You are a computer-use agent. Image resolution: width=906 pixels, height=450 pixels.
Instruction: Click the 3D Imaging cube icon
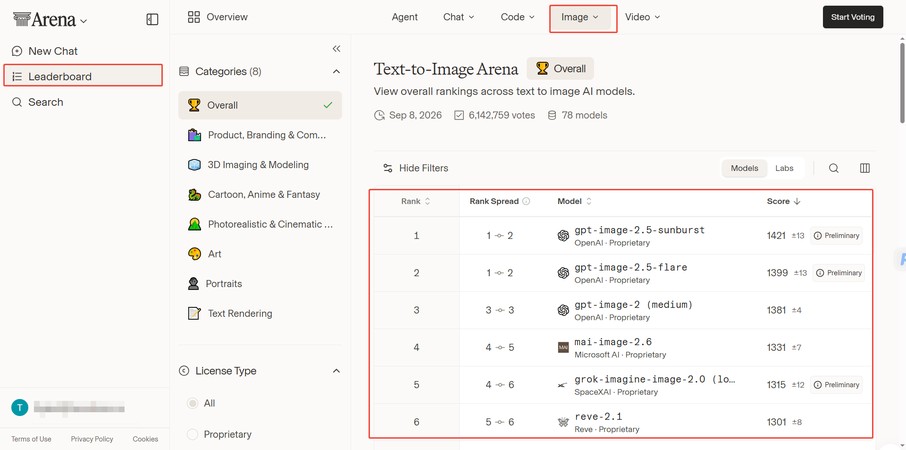(x=194, y=165)
